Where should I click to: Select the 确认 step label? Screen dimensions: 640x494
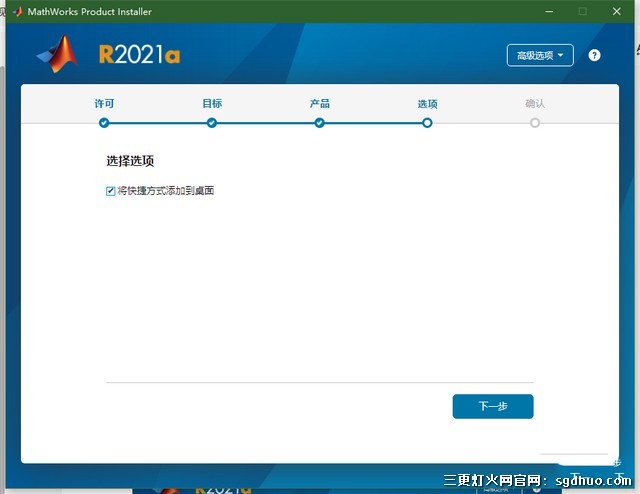tap(535, 104)
